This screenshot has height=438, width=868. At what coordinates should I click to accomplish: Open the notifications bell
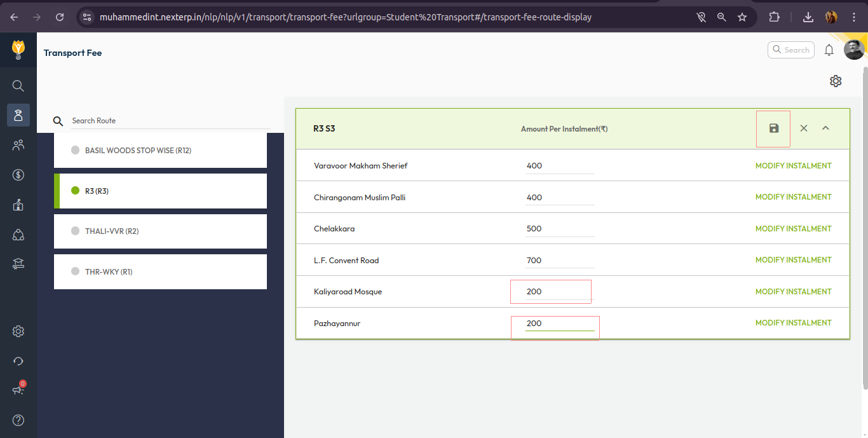click(x=829, y=50)
